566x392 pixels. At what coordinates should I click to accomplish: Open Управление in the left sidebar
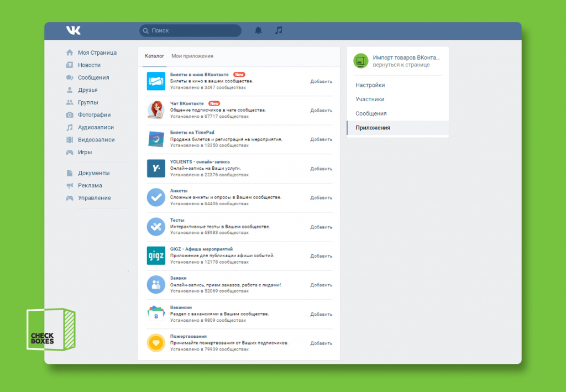(94, 198)
